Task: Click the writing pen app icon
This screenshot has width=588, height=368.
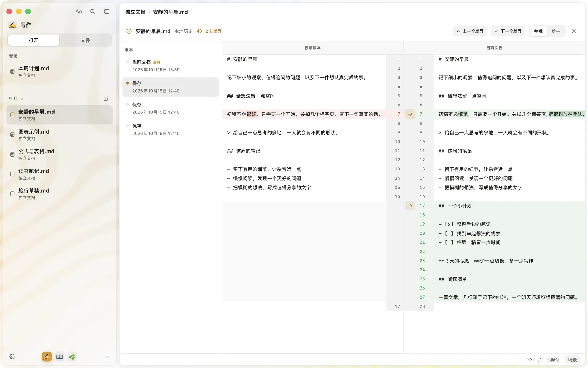Action: tap(13, 25)
